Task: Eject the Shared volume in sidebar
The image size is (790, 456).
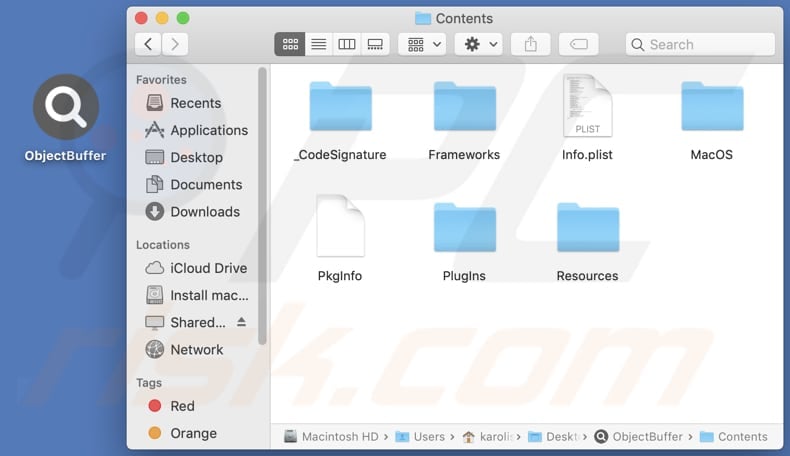Action: (x=241, y=322)
